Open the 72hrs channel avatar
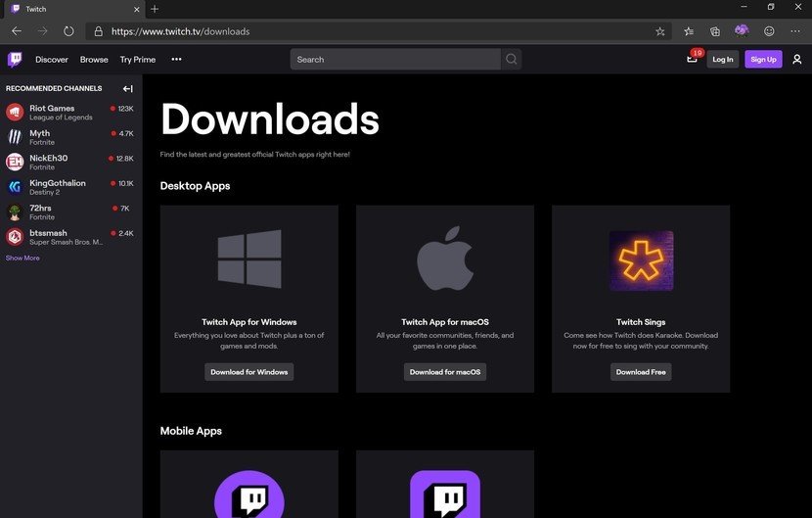The height and width of the screenshot is (518, 812). click(x=15, y=212)
